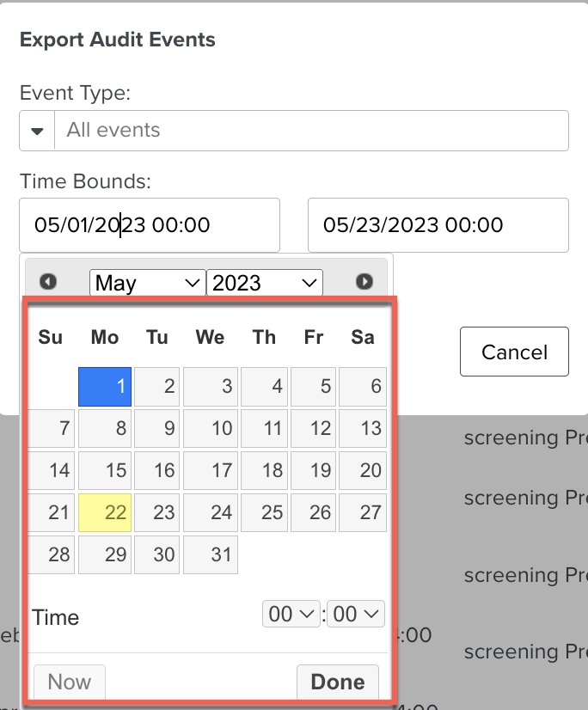
Task: Open the minute selector dropdown
Action: coord(356,614)
